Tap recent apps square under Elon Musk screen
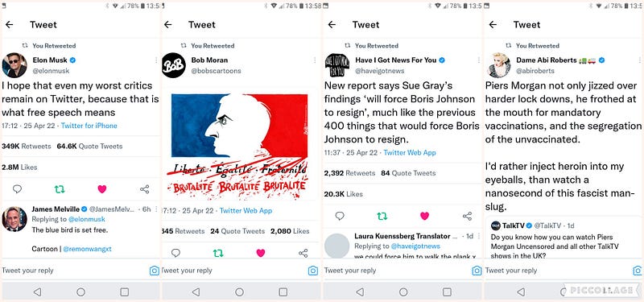The height and width of the screenshot is (302, 644). click(x=125, y=292)
